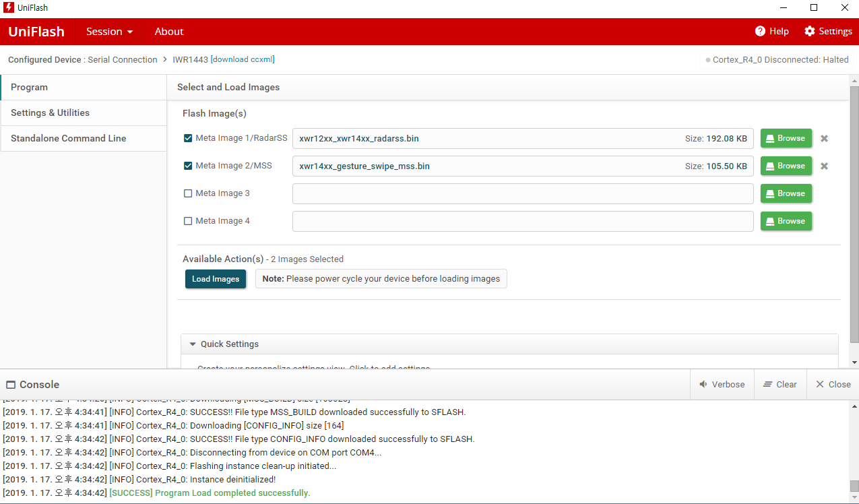Clear the console log
This screenshot has width=859, height=504.
pos(780,384)
